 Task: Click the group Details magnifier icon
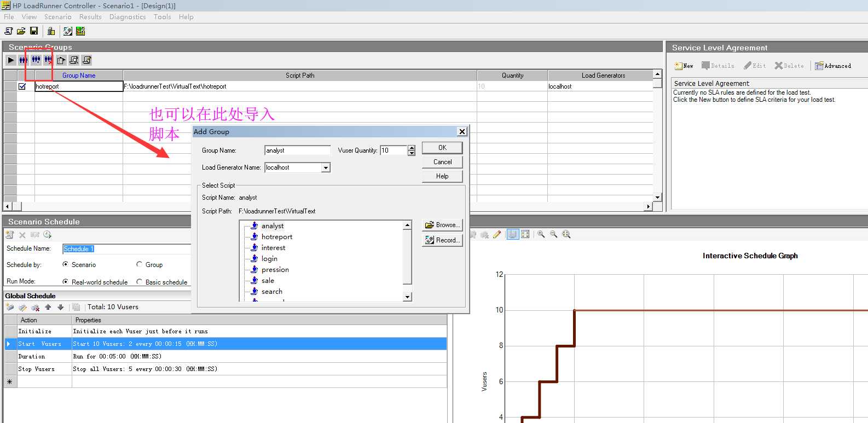(74, 60)
